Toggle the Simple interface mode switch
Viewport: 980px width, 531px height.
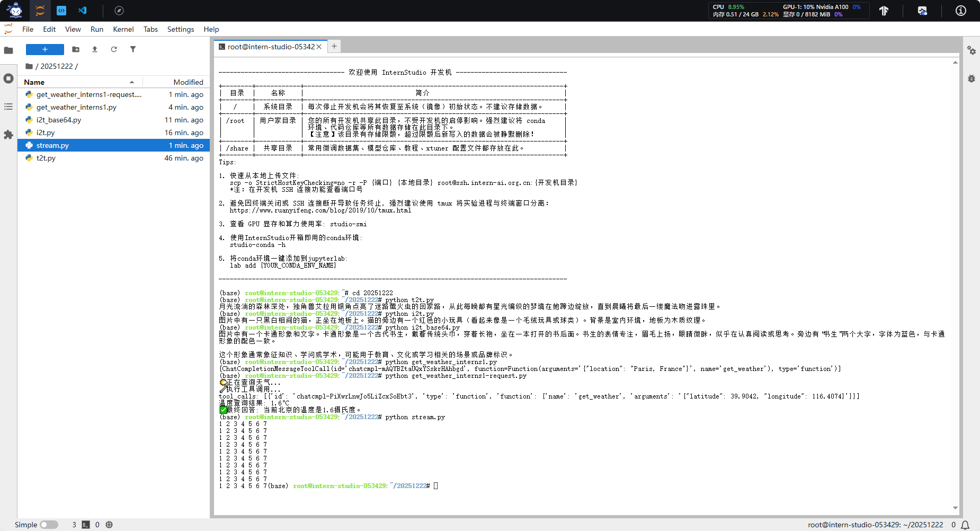[49, 525]
